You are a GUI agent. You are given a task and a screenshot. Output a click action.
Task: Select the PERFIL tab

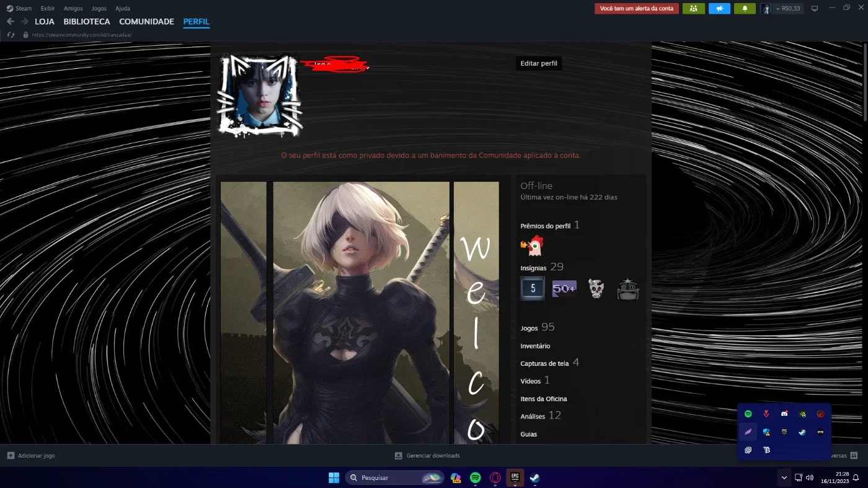[x=197, y=22]
